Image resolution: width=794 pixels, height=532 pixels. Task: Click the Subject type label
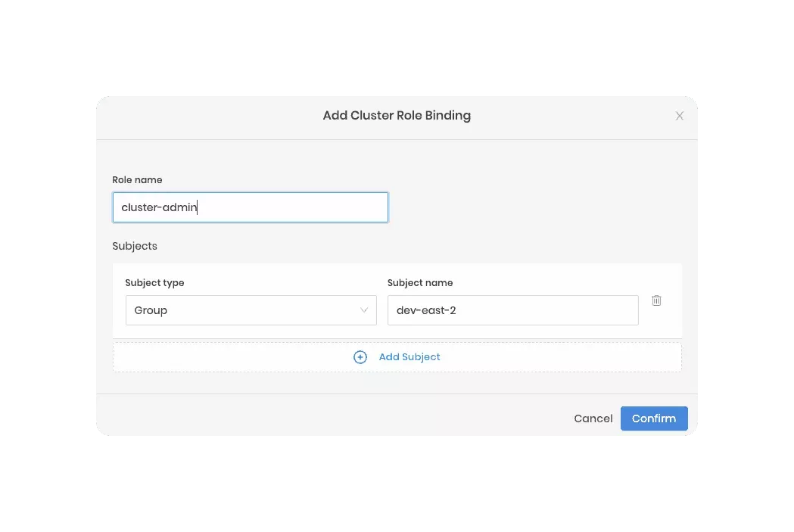pyautogui.click(x=154, y=283)
